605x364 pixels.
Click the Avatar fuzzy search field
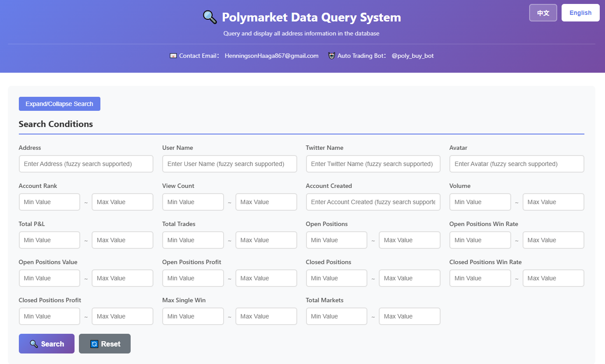pyautogui.click(x=516, y=163)
